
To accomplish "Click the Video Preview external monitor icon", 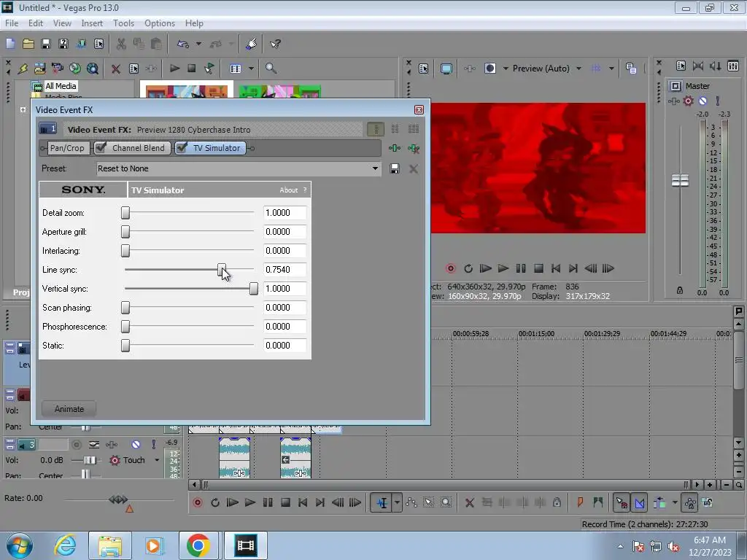I will tap(446, 69).
